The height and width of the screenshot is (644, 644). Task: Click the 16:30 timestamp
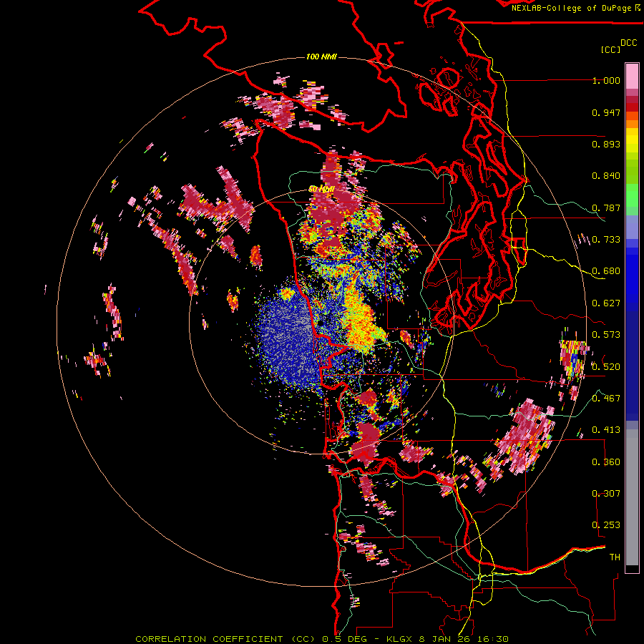493,639
